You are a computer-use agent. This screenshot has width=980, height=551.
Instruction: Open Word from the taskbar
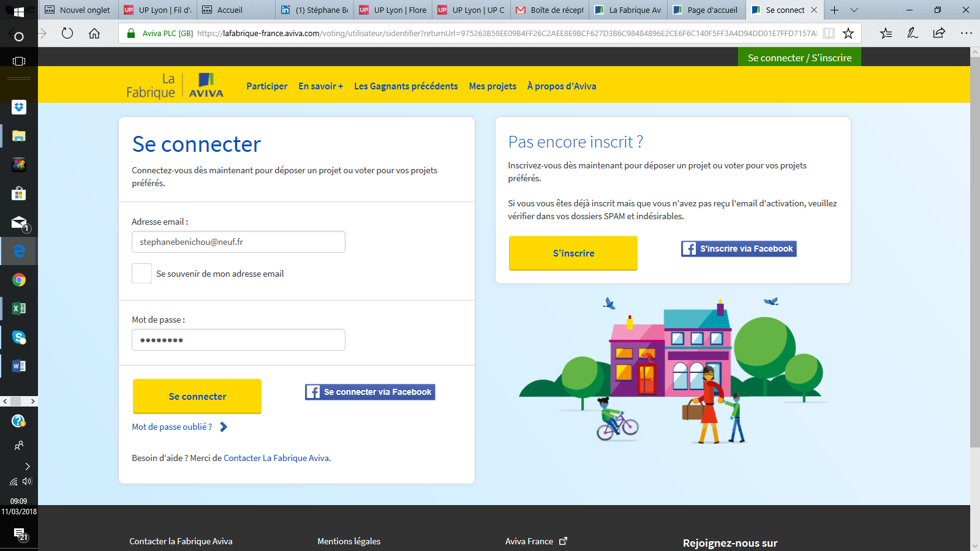click(x=19, y=366)
